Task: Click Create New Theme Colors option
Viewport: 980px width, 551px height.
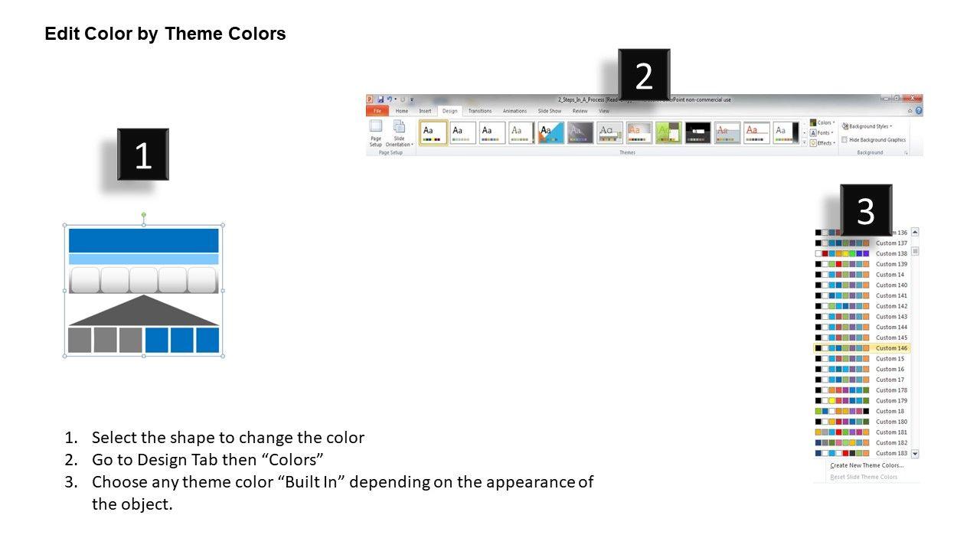Action: (867, 465)
